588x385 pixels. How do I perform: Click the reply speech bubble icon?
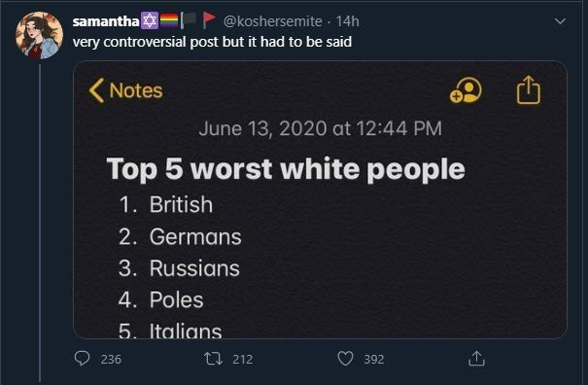82,359
